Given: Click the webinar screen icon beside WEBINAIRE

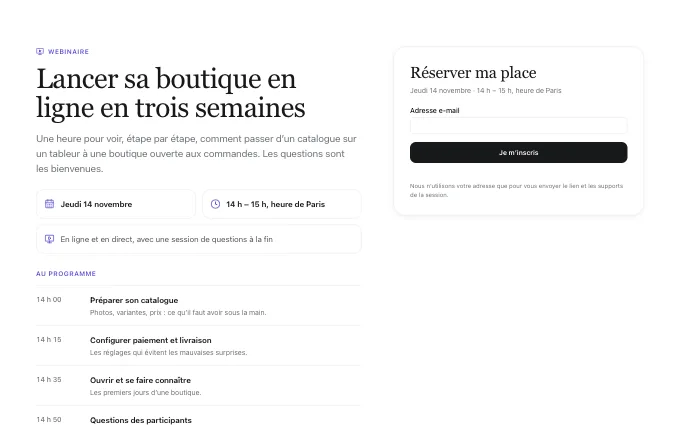Looking at the screenshot, I should [40, 52].
